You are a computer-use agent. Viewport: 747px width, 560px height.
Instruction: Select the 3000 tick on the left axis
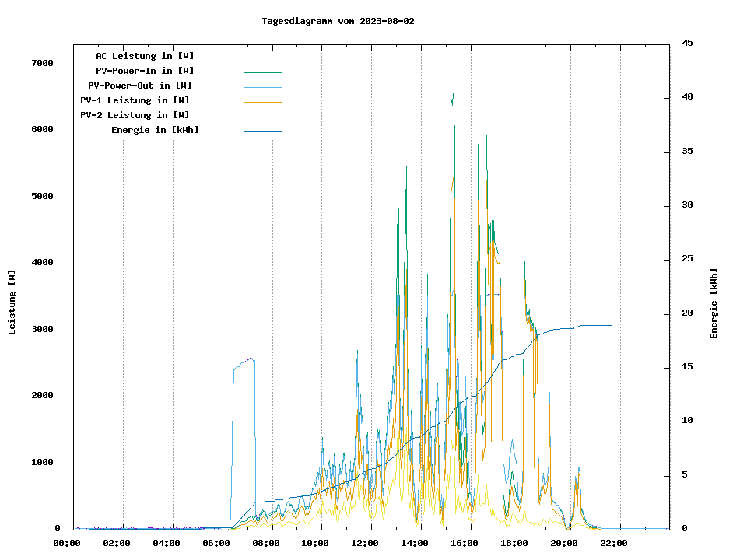pos(42,331)
